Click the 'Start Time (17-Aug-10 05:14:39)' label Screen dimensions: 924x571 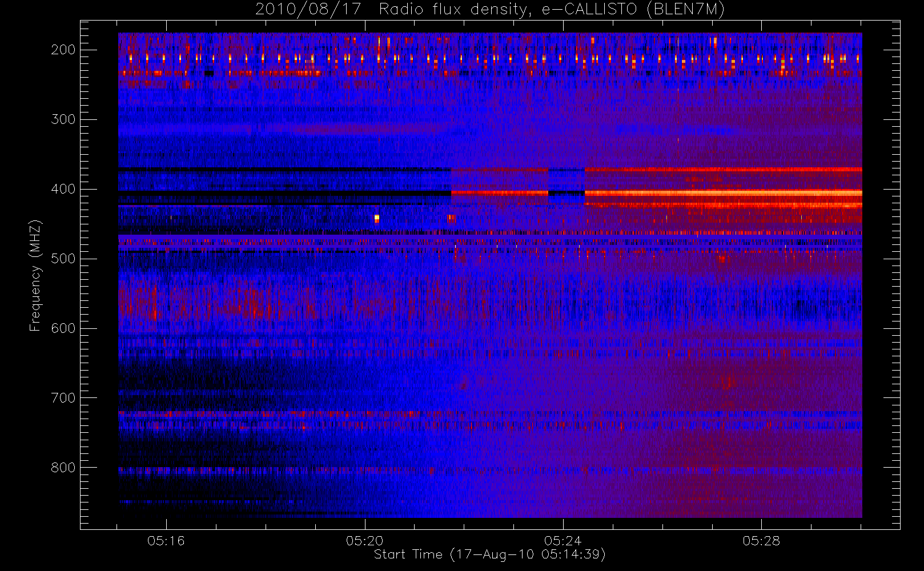(489, 554)
